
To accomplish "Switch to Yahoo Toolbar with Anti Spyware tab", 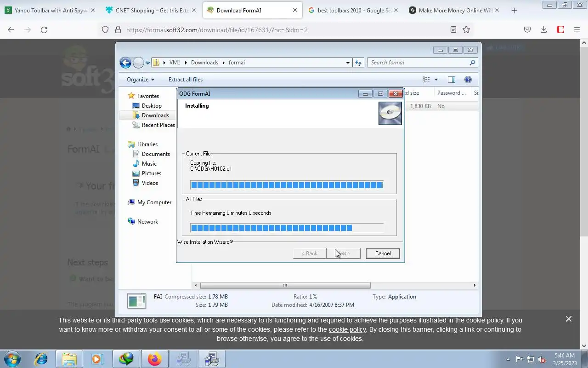I will click(x=51, y=10).
